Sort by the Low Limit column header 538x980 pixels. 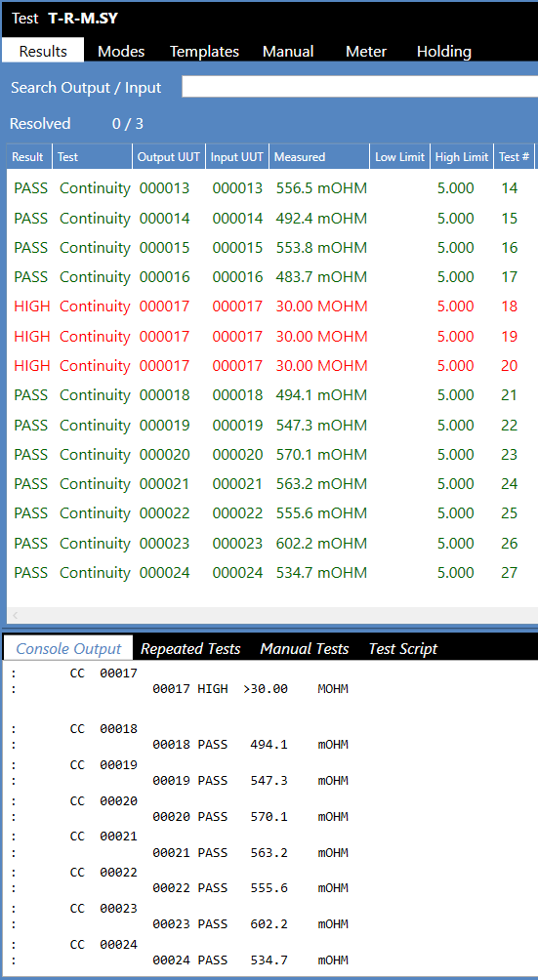click(x=400, y=157)
